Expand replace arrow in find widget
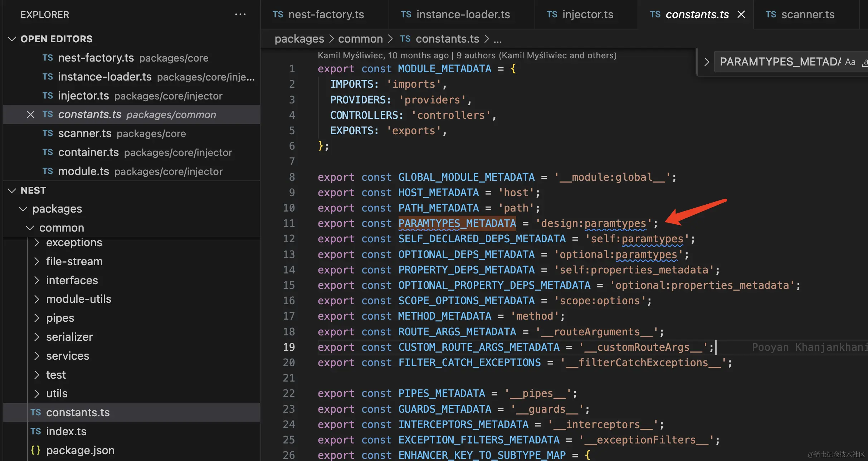The image size is (868, 461). click(x=706, y=62)
